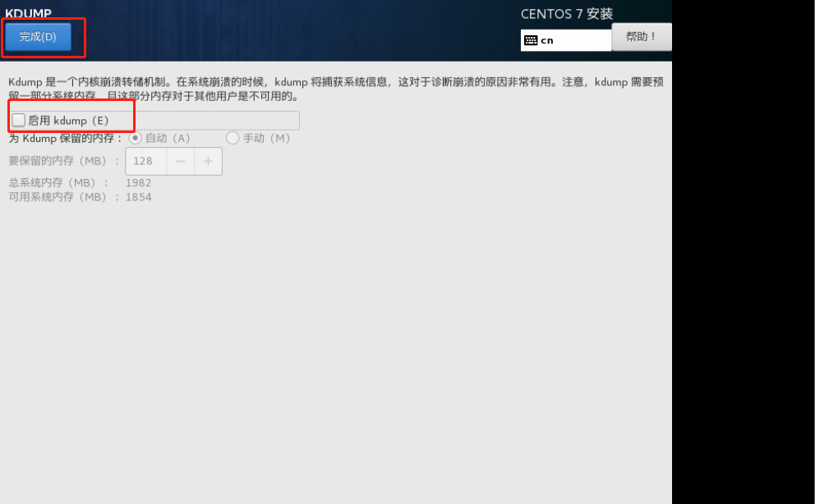Open help with the 帮助！ button

(x=641, y=37)
